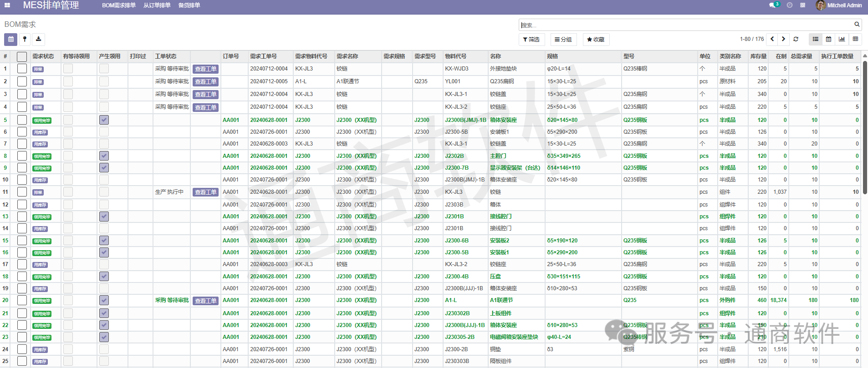868x368 pixels.
Task: Open the 筛选 filter dropdown
Action: click(x=531, y=40)
